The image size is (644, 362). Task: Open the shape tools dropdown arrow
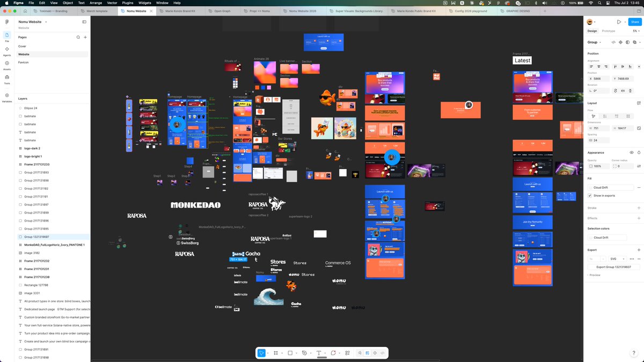pyautogui.click(x=296, y=353)
